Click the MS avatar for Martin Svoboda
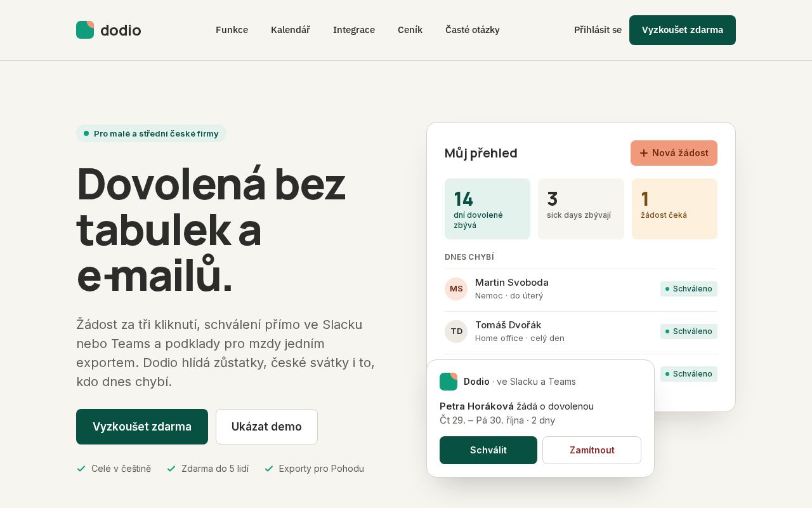The height and width of the screenshot is (508, 812). point(456,289)
